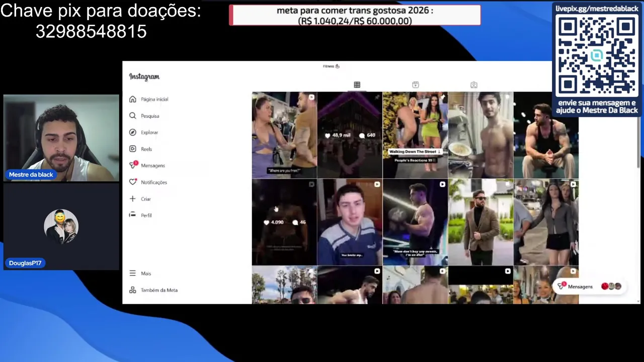Click the Reels icon in sidebar

pyautogui.click(x=132, y=149)
